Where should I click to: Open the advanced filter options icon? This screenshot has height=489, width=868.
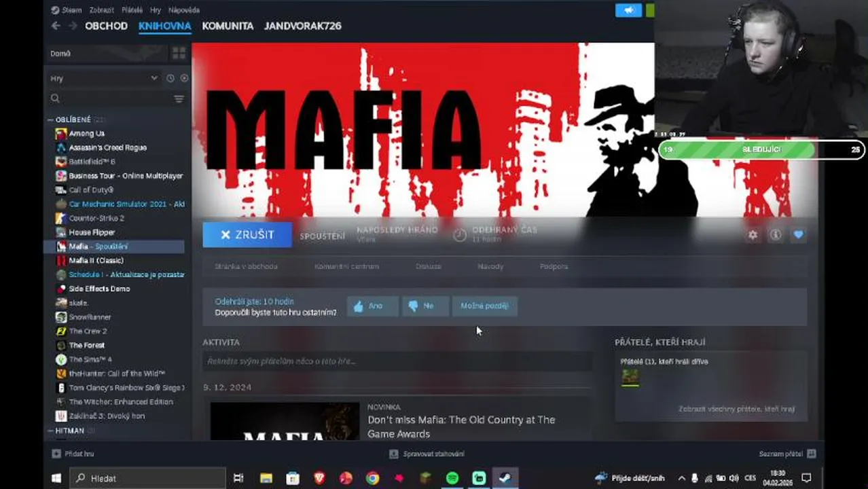179,98
